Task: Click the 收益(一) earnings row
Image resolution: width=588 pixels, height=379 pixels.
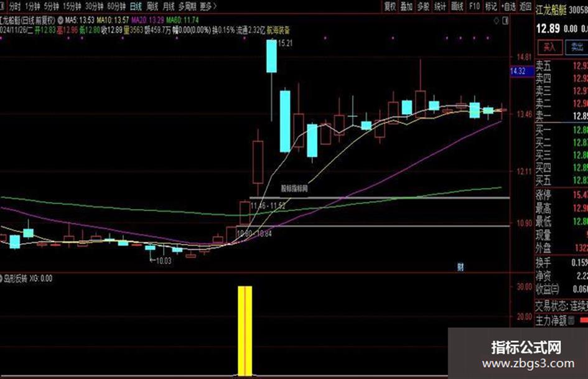Action: point(561,289)
